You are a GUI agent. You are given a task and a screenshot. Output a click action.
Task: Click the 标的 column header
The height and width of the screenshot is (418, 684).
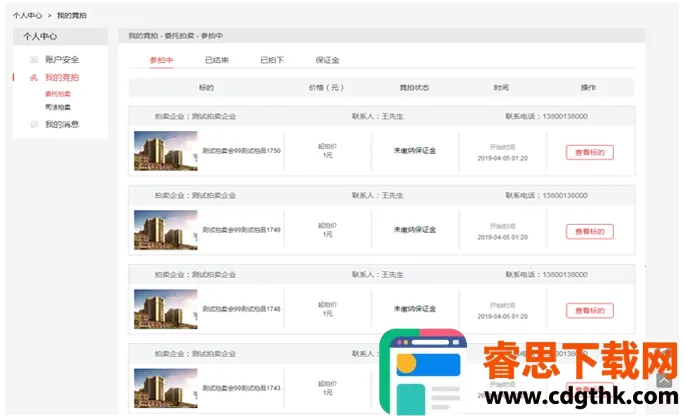(206, 88)
